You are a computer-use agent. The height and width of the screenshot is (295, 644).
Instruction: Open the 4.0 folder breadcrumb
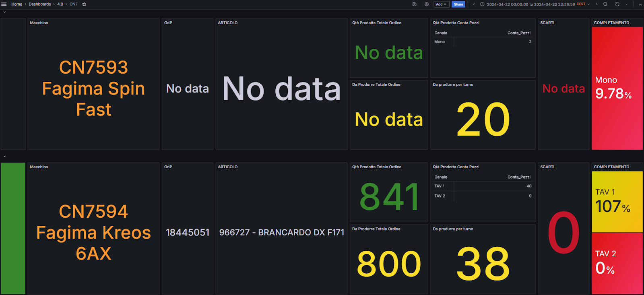click(x=60, y=4)
